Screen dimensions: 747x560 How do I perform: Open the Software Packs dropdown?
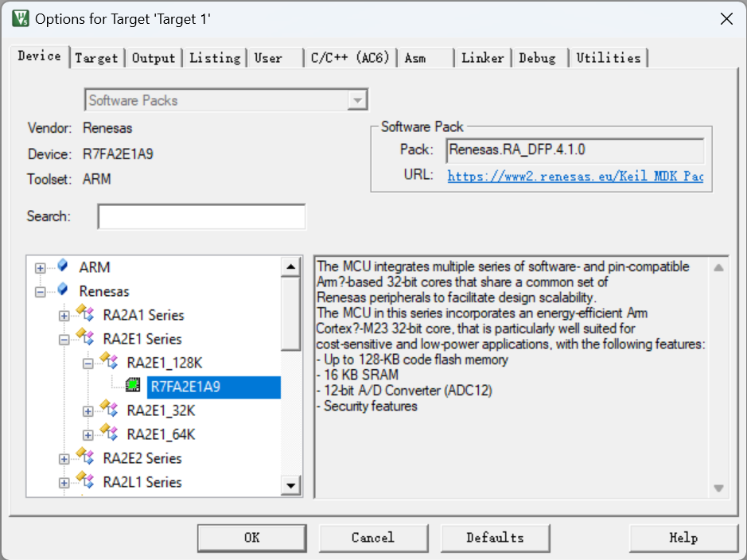(357, 100)
